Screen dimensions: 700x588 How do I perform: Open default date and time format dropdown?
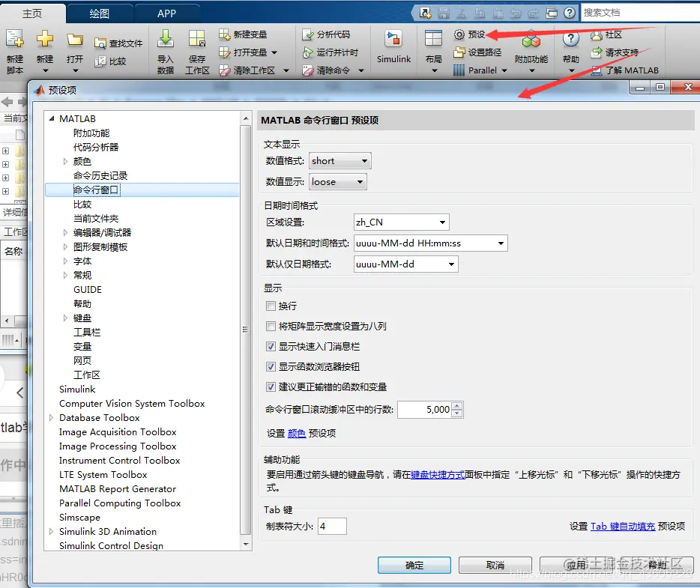pyautogui.click(x=430, y=243)
